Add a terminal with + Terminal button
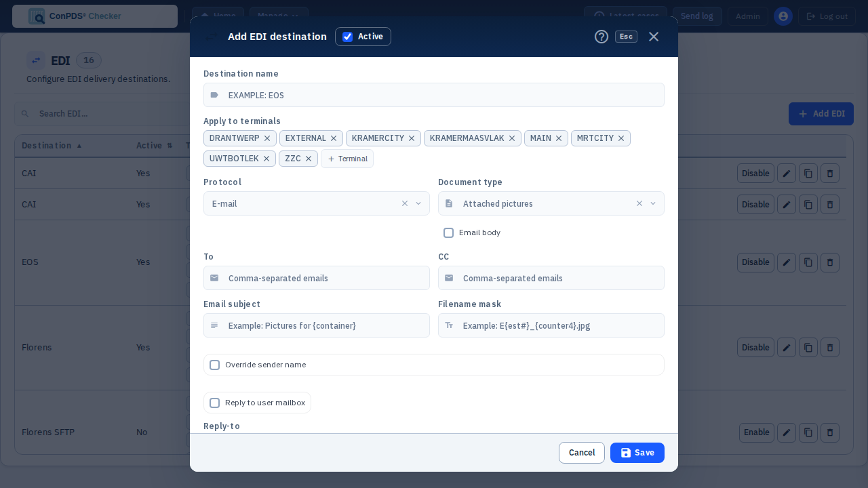 [347, 159]
